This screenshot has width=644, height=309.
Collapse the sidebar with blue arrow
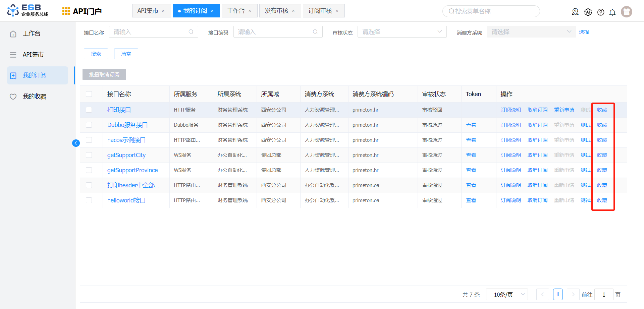point(76,143)
